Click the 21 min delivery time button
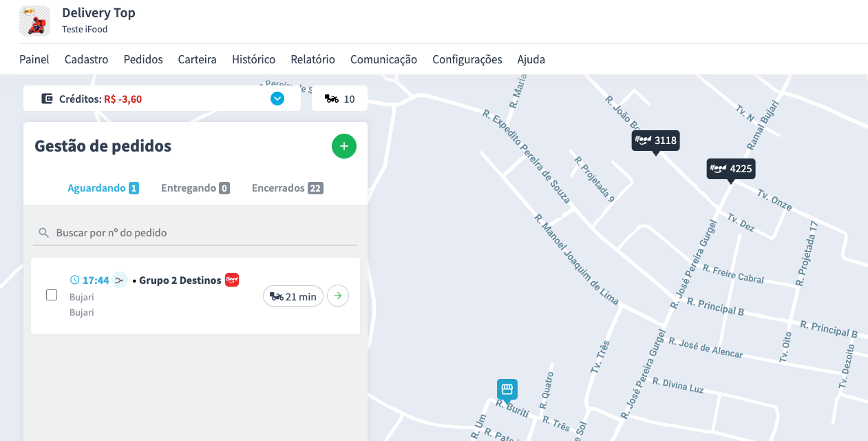Viewport: 868px width, 441px height. coord(293,296)
